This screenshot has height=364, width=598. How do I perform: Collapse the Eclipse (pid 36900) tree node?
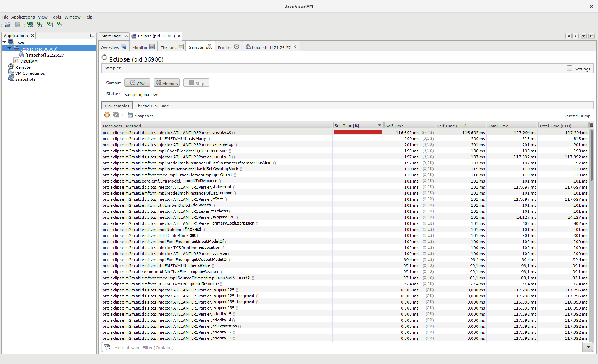point(9,48)
